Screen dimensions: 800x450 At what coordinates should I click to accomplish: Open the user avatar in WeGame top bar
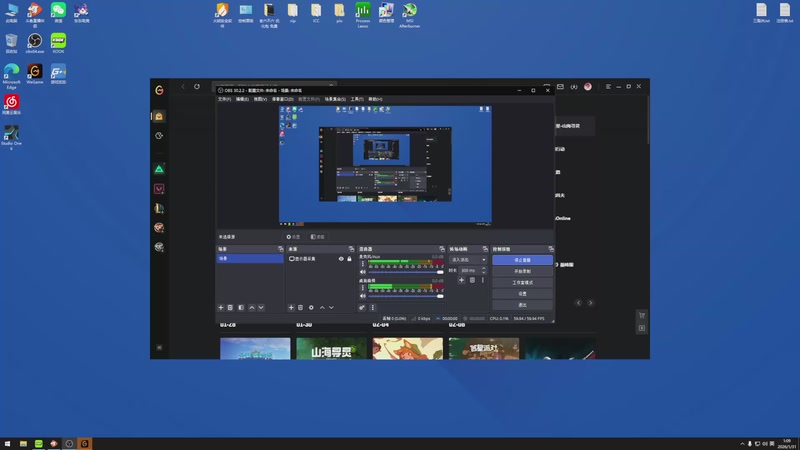point(588,87)
